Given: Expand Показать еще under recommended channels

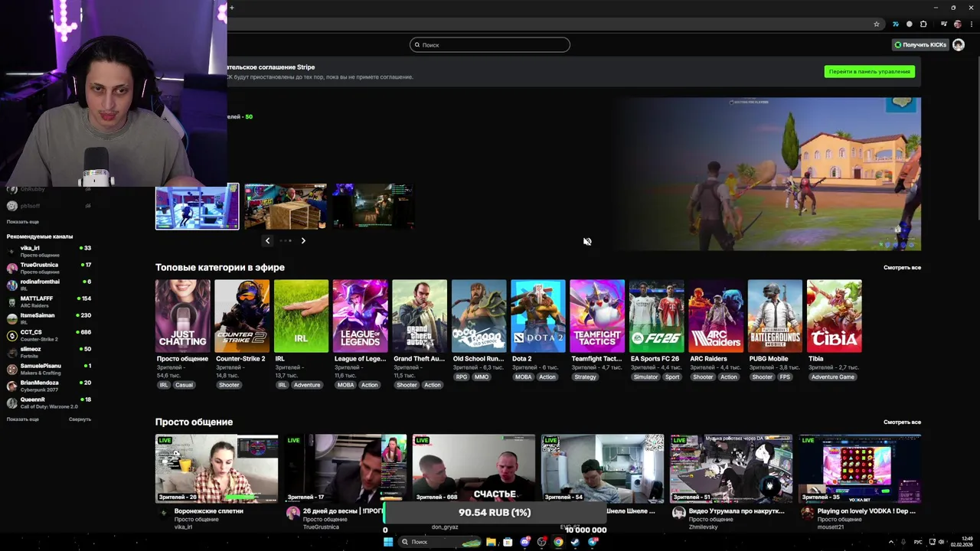Looking at the screenshot, I should [x=23, y=419].
